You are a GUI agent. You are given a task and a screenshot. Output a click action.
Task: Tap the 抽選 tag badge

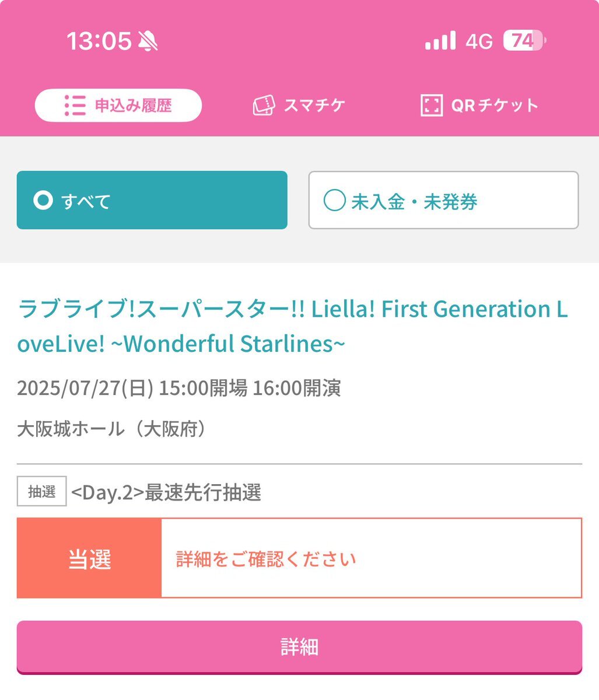[x=42, y=492]
